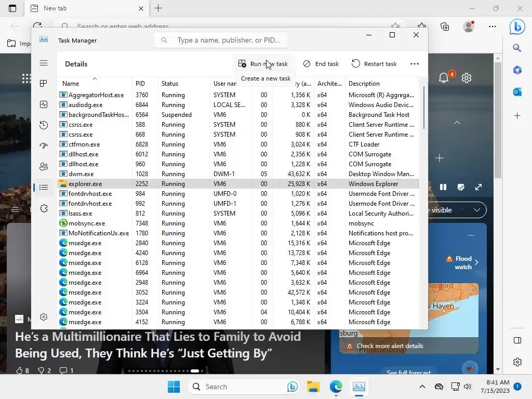Open notifications bell on new tab page

pos(444,78)
